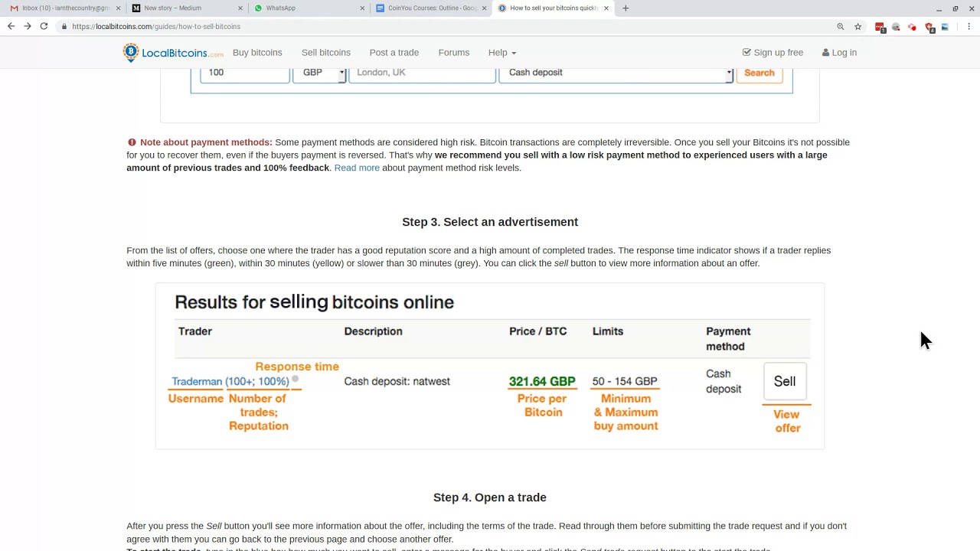Go forward in browser history
The height and width of the screenshot is (551, 980).
pyautogui.click(x=28, y=26)
